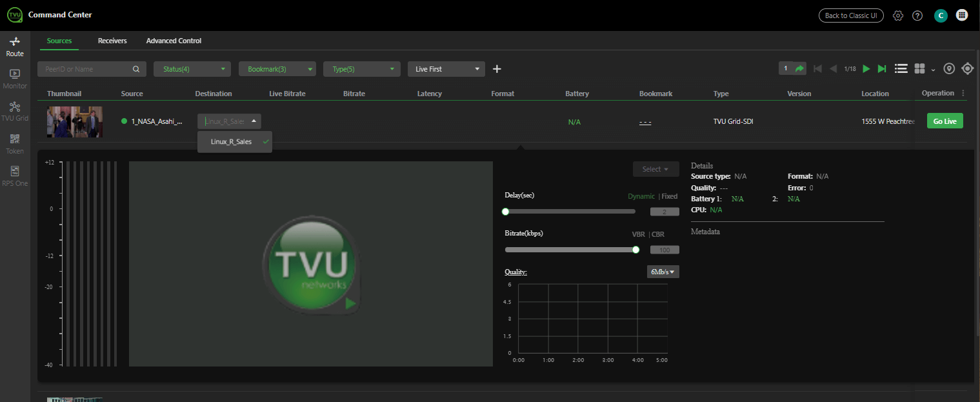The image size is (980, 402).
Task: Click the plus add filter icon
Action: click(497, 68)
